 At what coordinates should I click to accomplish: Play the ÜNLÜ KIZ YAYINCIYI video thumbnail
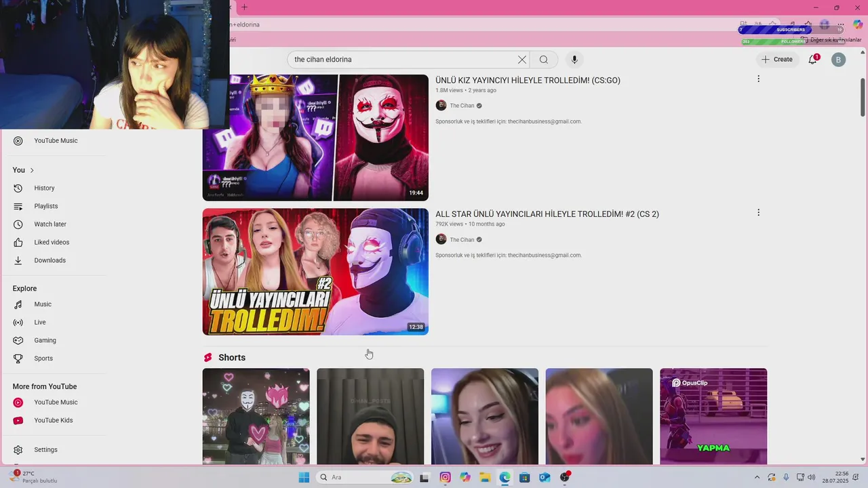coord(315,138)
